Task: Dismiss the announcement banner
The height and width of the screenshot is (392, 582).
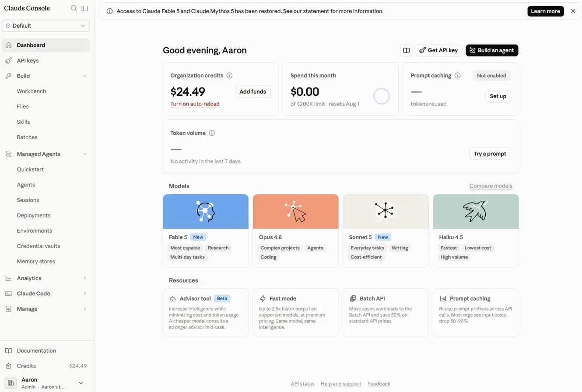Action: tap(573, 11)
